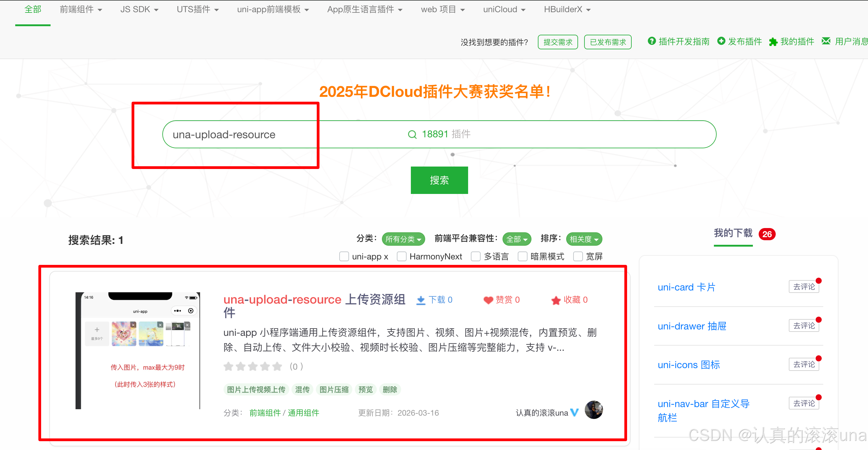Click the 收藏 star icon
The image size is (868, 450).
tap(556, 300)
